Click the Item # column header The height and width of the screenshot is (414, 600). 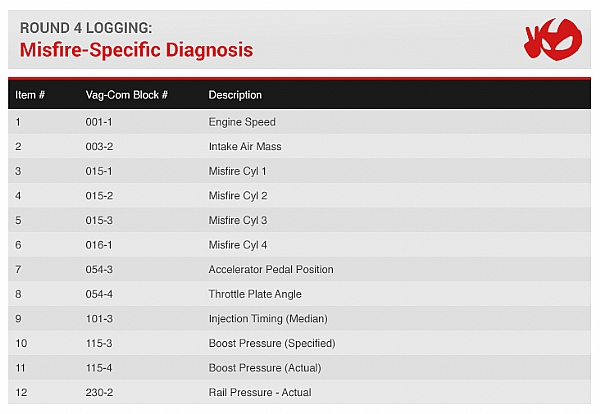point(30,95)
